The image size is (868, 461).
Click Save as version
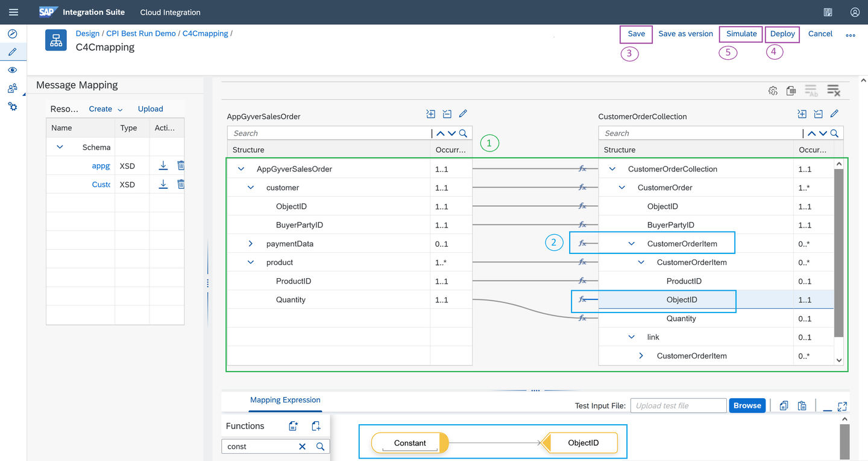click(x=685, y=34)
